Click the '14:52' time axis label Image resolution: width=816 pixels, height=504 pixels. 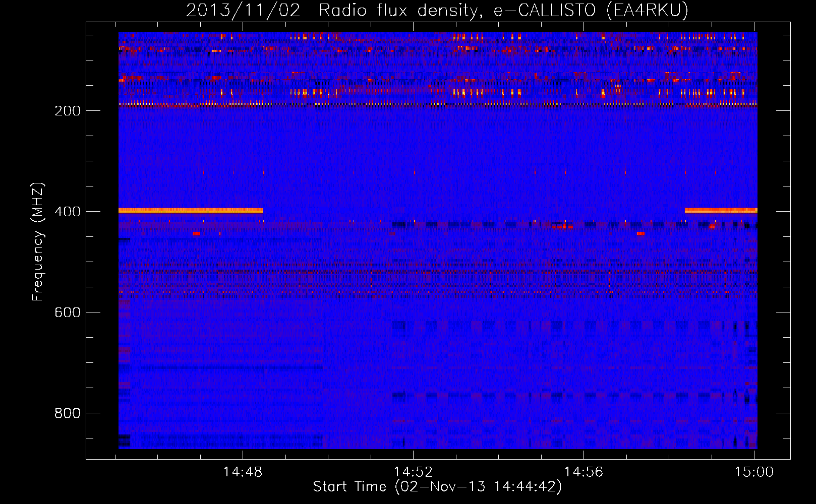click(x=413, y=472)
